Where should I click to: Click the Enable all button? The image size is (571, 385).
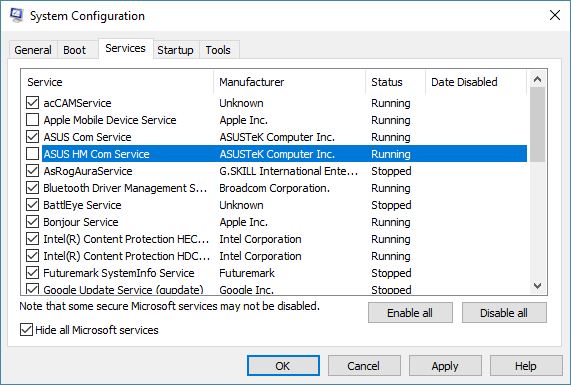(x=410, y=313)
